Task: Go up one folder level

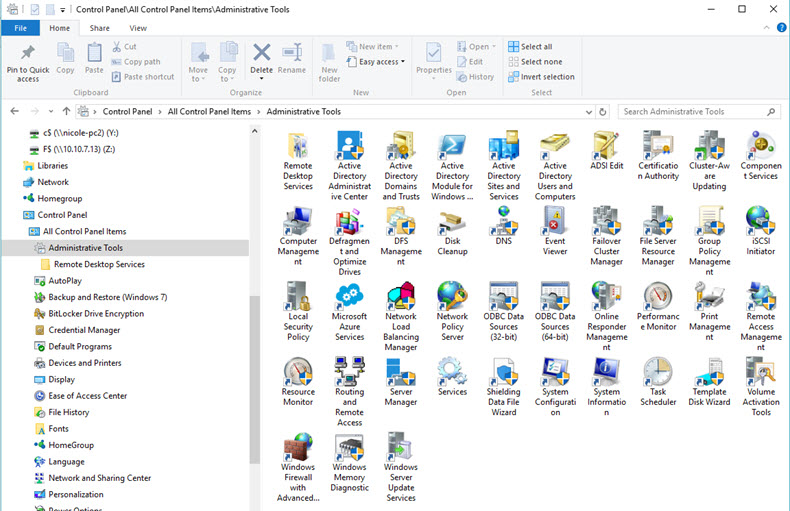Action: (67, 111)
